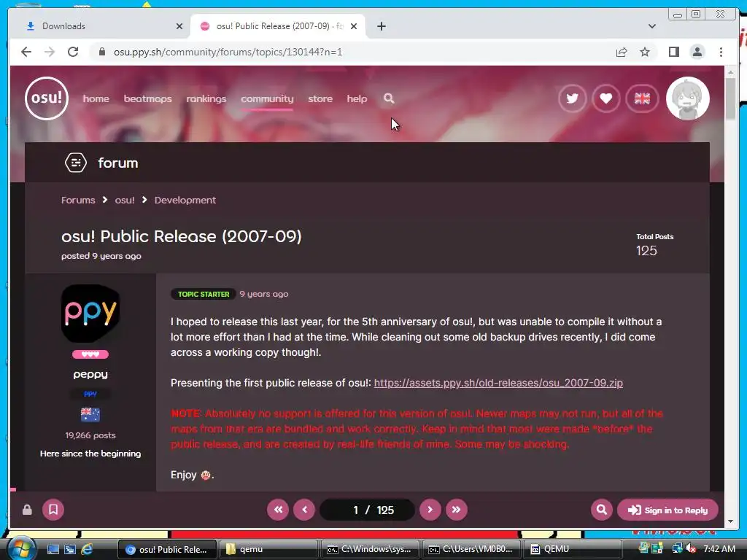
Task: Open a new browser tab
Action: click(381, 26)
